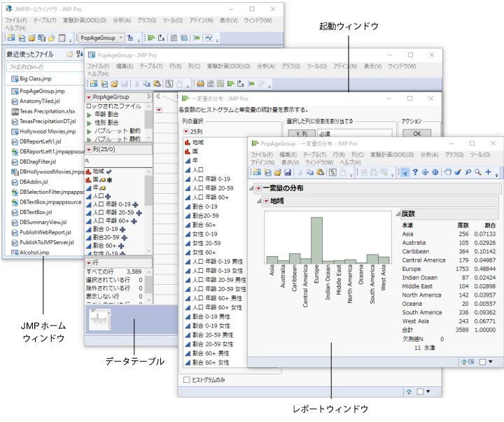Click the South America histogram bar
The height and width of the screenshot is (422, 504).
coord(372,259)
